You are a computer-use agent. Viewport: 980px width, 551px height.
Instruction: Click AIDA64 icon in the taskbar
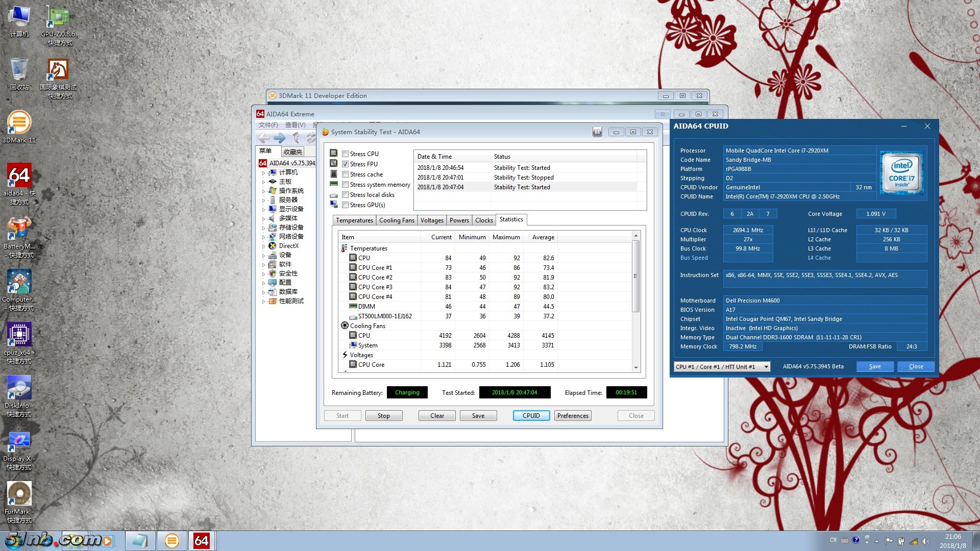pyautogui.click(x=201, y=541)
